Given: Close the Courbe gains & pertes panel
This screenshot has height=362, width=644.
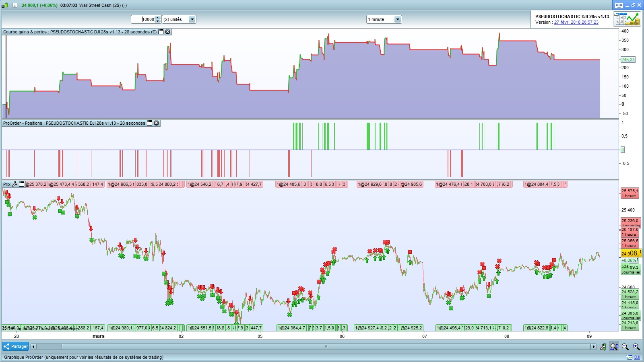Looking at the screenshot, I should click(168, 32).
